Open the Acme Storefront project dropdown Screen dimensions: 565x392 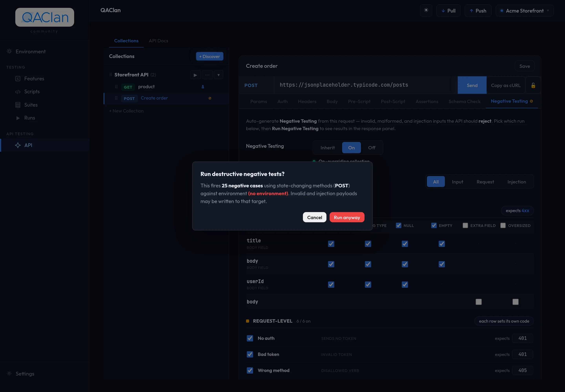[524, 11]
